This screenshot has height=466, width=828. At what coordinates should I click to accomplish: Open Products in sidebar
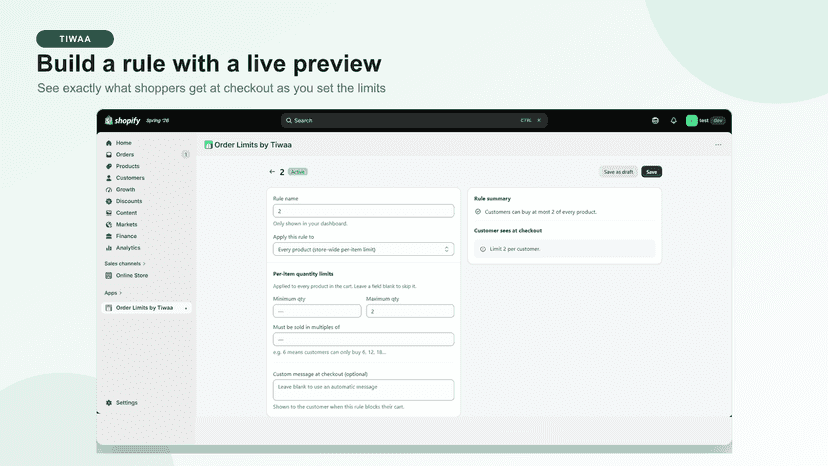[128, 166]
